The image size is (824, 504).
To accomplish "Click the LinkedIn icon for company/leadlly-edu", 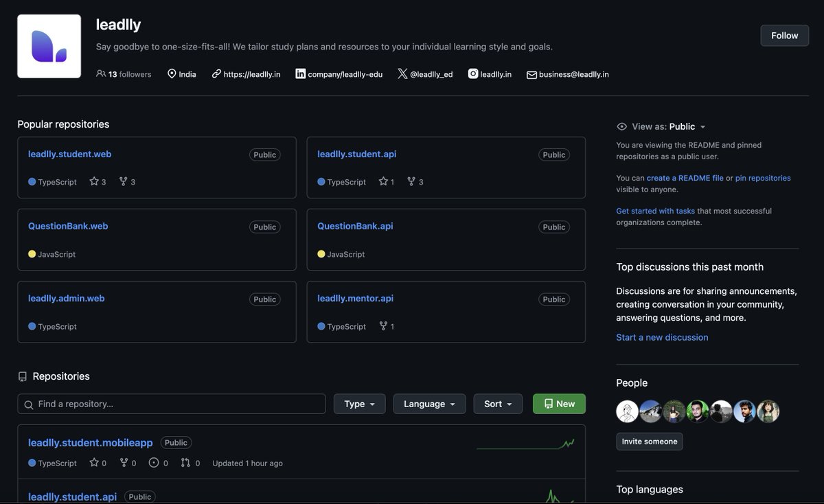I will pos(300,73).
